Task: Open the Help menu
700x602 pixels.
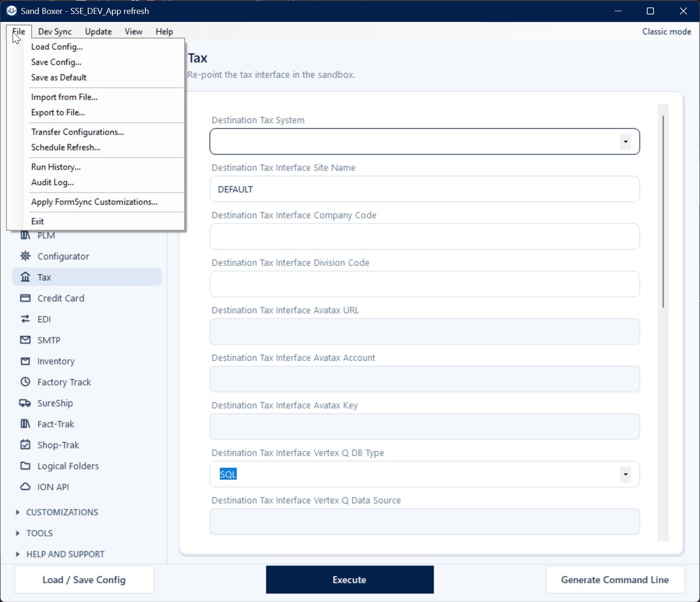Action: pyautogui.click(x=164, y=32)
